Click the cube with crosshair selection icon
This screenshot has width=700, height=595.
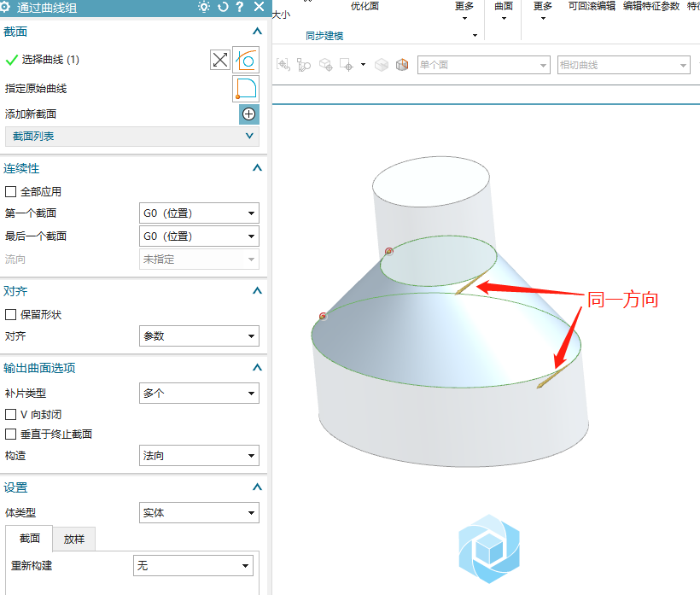[x=326, y=65]
